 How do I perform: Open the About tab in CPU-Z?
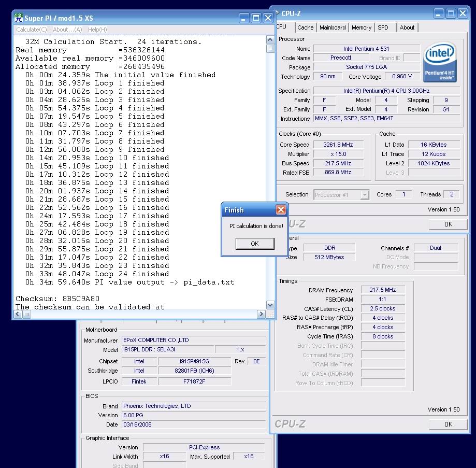click(x=407, y=27)
